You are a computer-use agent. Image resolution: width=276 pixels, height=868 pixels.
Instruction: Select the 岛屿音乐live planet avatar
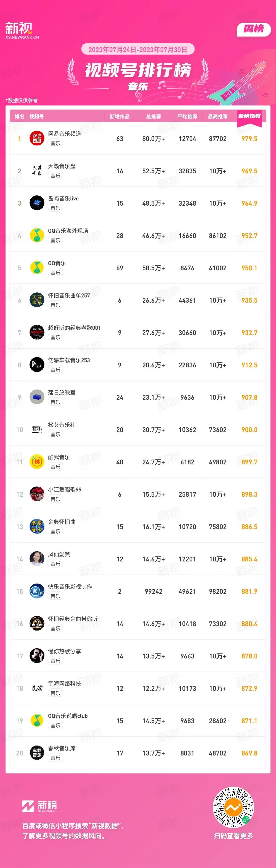(37, 203)
